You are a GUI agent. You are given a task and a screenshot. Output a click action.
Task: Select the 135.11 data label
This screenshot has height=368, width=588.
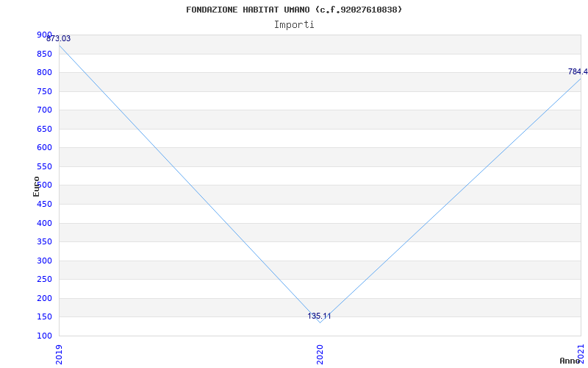319,316
